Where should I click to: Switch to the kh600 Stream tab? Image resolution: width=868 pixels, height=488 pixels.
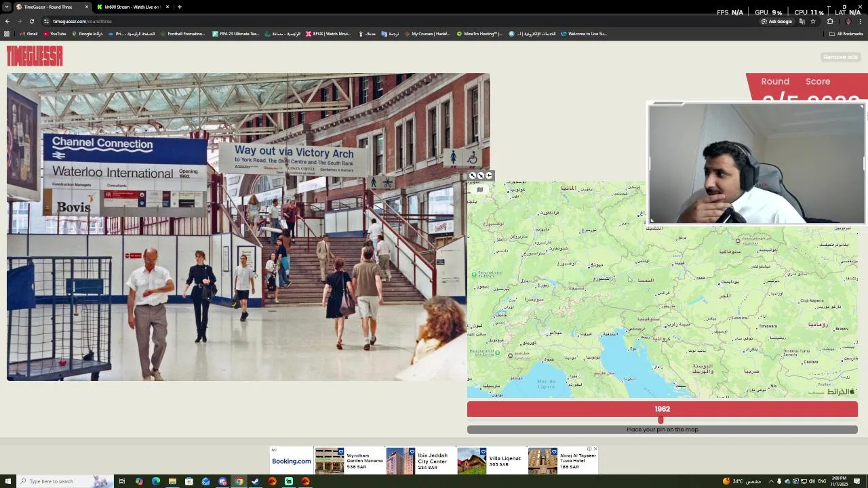(x=132, y=7)
